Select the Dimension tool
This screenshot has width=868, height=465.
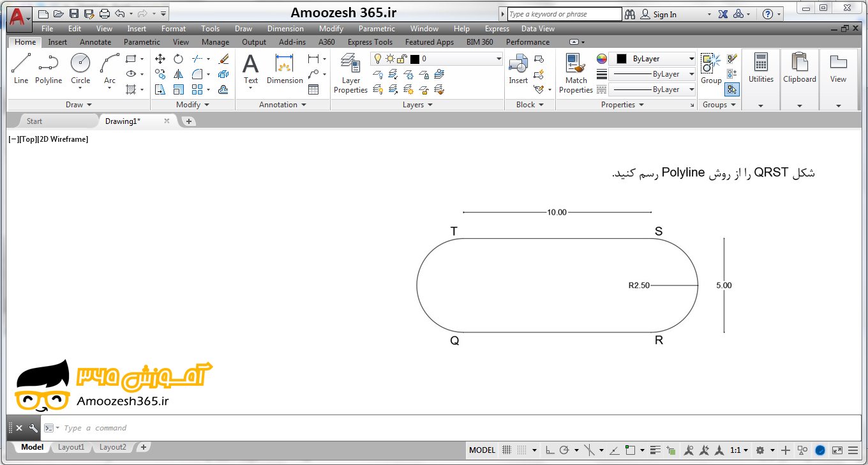[285, 69]
